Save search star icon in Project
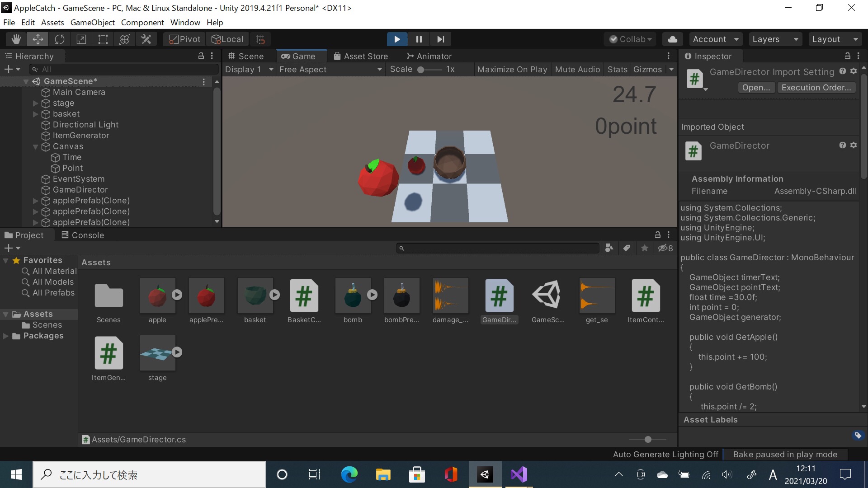This screenshot has height=488, width=868. [645, 248]
